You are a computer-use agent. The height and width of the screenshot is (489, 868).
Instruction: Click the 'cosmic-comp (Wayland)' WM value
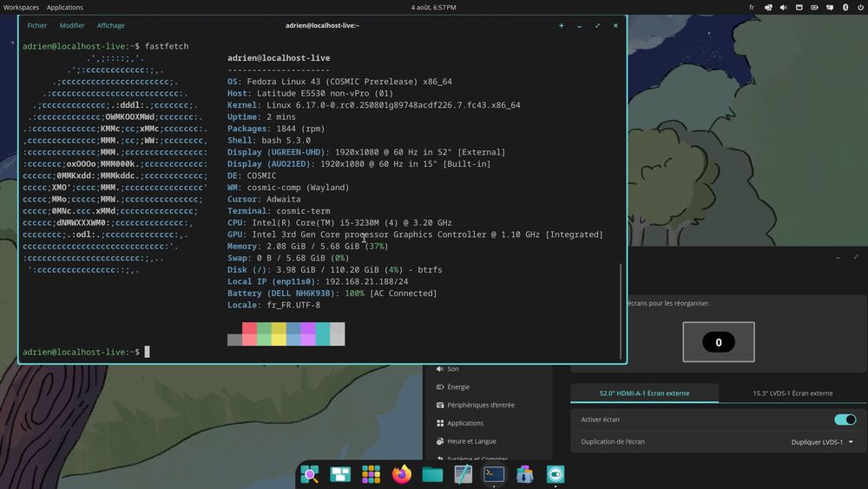tap(299, 188)
